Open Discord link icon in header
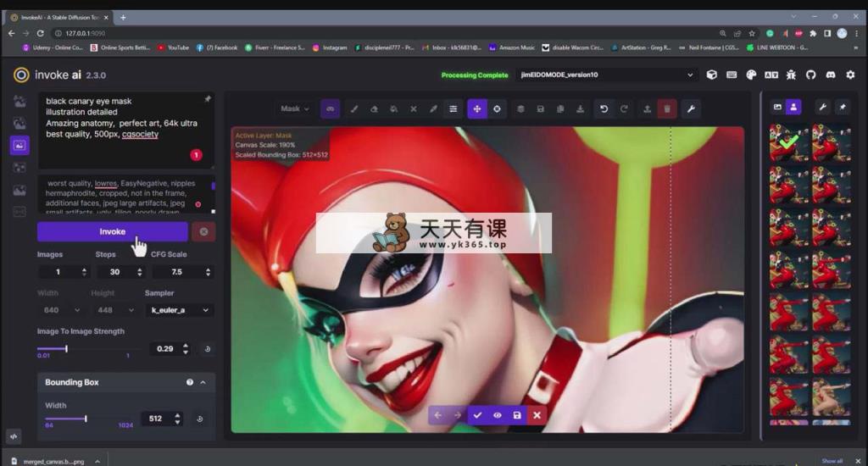Viewport: 868px width, 466px height. [831, 75]
